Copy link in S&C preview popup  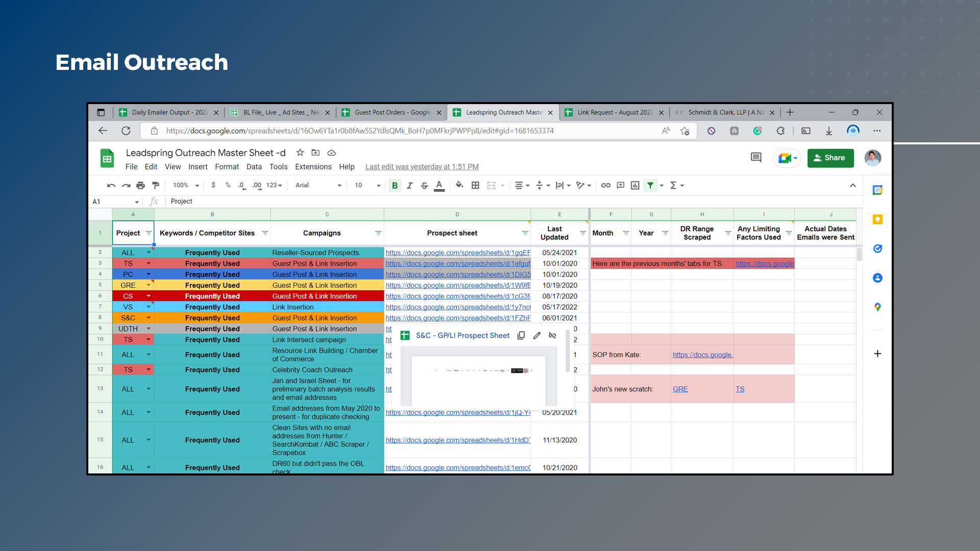pyautogui.click(x=521, y=335)
